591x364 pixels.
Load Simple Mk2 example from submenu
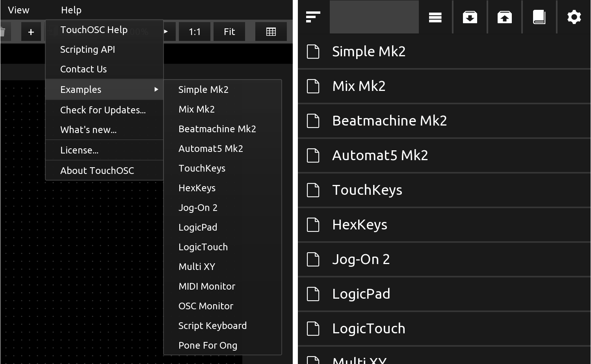coord(223,90)
